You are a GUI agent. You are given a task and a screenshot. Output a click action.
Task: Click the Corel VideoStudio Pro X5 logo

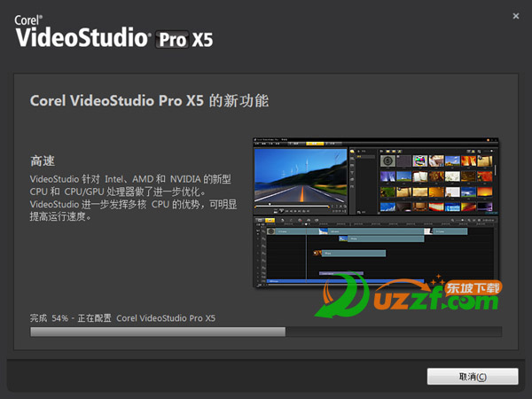114,32
